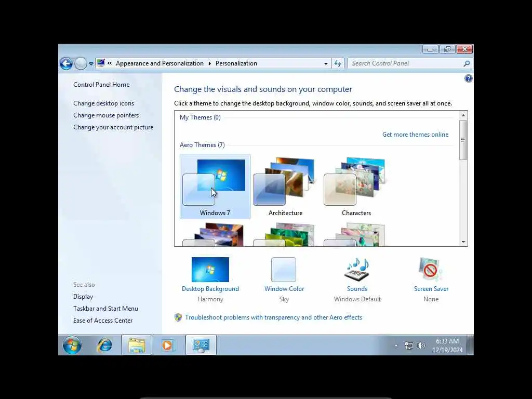Open Display under See also
Image resolution: width=532 pixels, height=399 pixels.
[83, 297]
